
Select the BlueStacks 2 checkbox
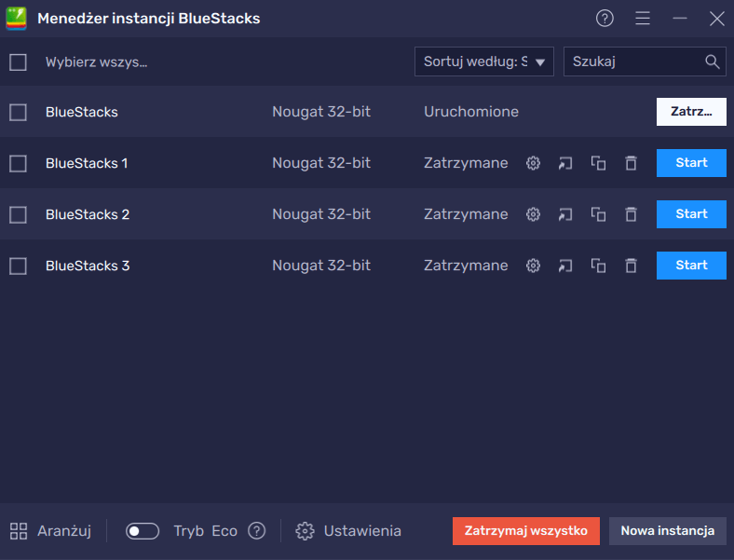pos(18,215)
